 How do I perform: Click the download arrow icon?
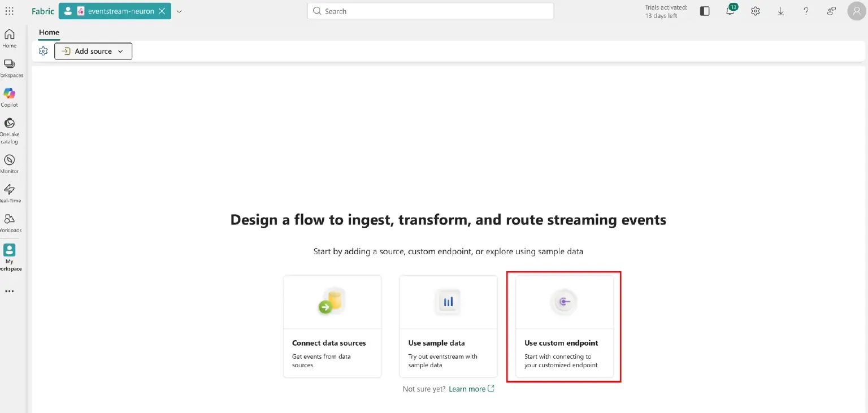(780, 11)
